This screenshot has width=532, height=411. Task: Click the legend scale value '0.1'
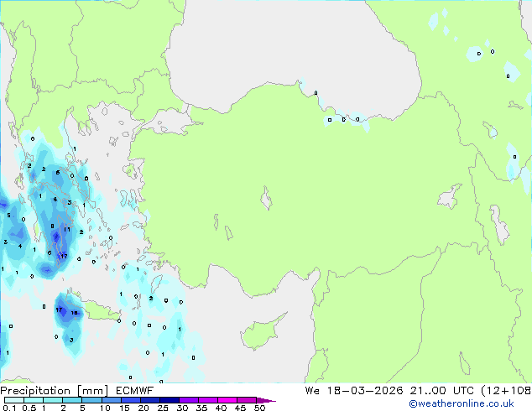[x=9, y=408]
